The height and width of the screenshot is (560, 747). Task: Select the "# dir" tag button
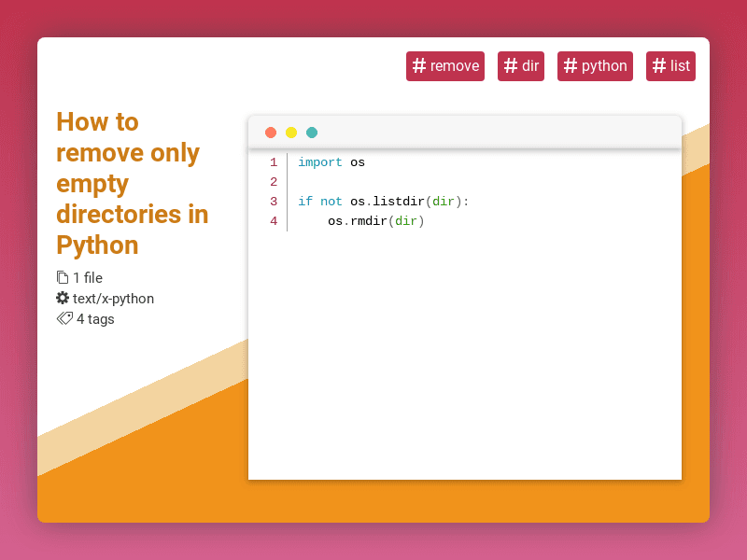pos(521,66)
